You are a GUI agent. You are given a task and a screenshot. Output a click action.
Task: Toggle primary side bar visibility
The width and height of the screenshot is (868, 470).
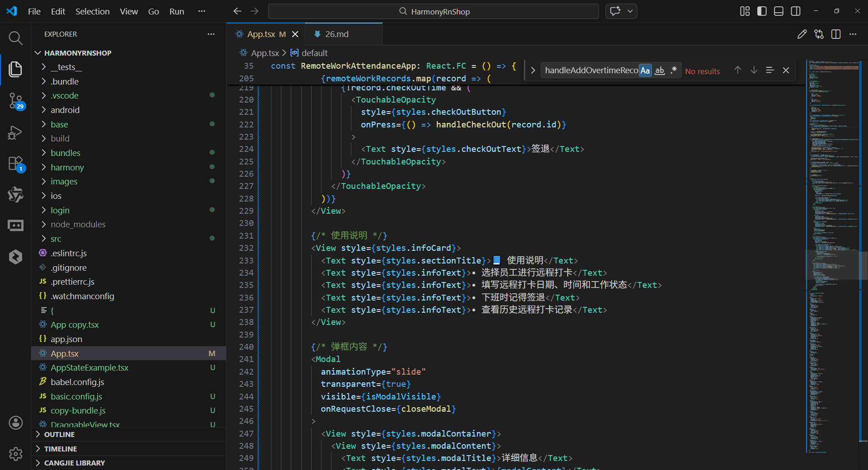[x=762, y=11]
